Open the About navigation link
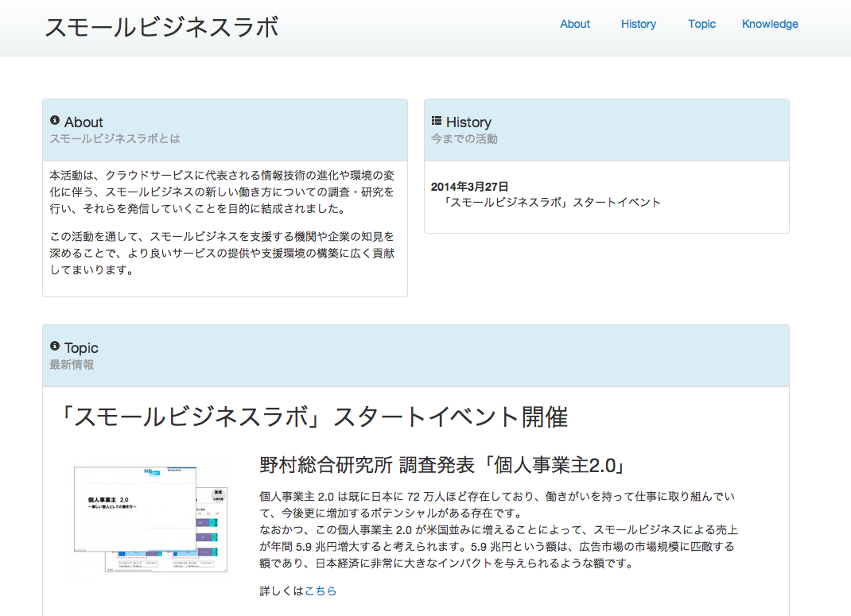The height and width of the screenshot is (616, 851). (x=574, y=24)
